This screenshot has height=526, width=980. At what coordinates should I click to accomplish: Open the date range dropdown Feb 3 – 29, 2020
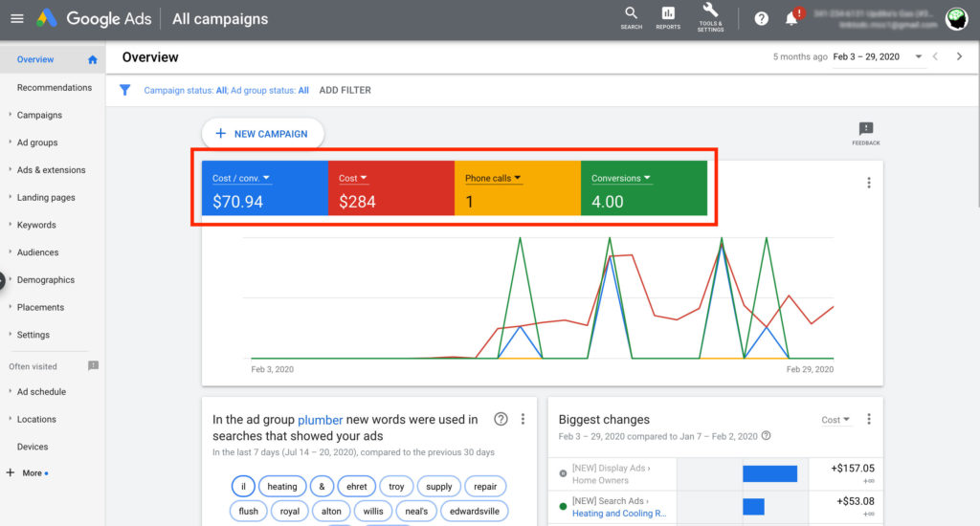point(877,56)
